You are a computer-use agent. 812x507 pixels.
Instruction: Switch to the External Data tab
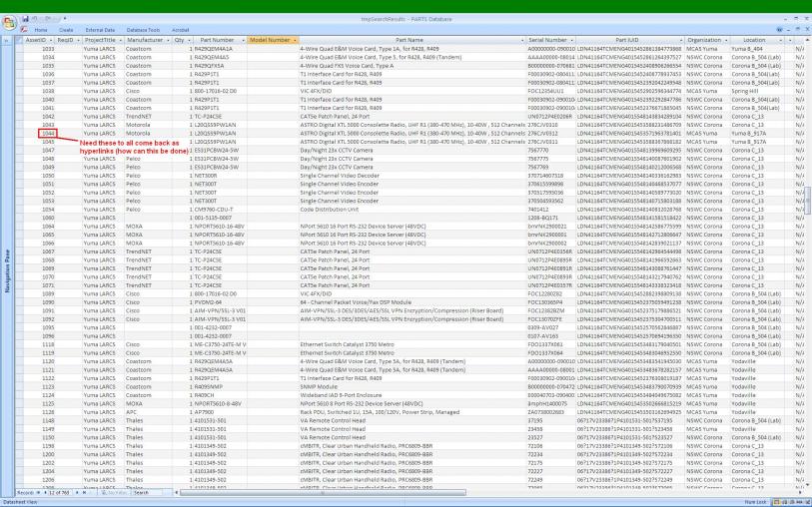pyautogui.click(x=100, y=30)
